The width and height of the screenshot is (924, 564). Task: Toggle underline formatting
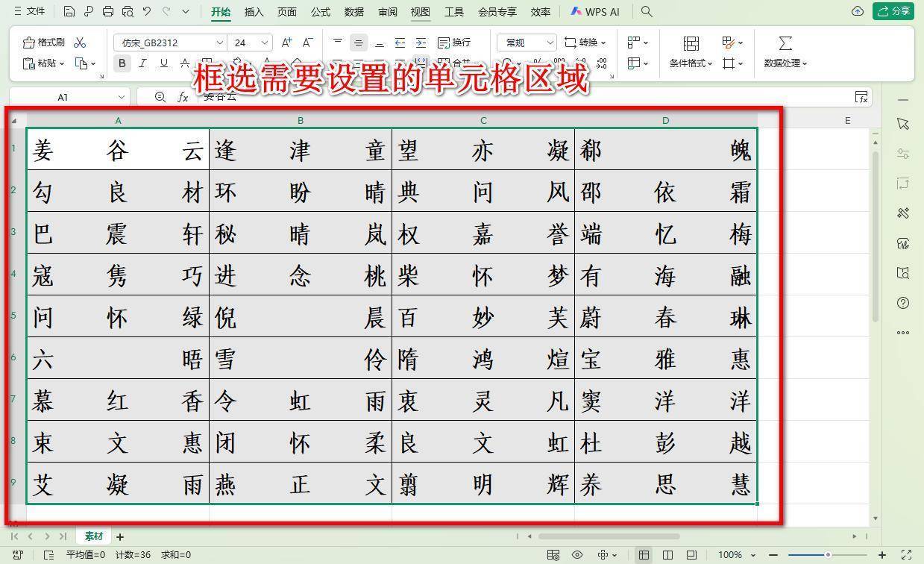click(163, 63)
